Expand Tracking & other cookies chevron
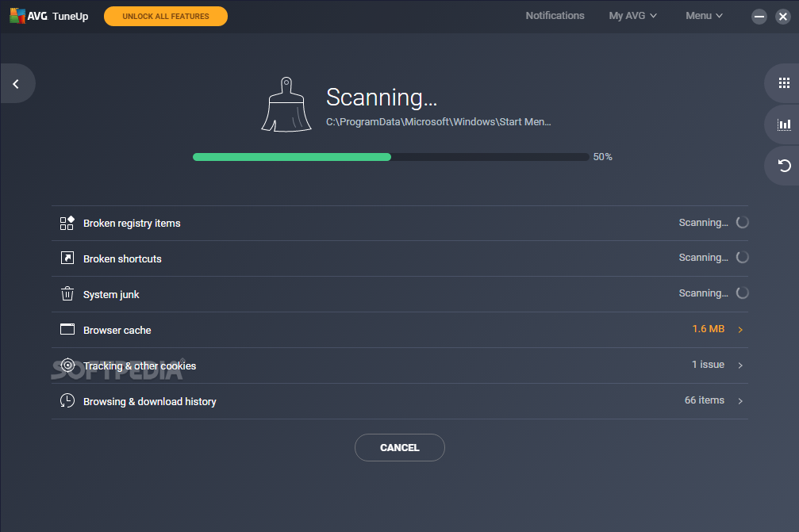 (740, 366)
